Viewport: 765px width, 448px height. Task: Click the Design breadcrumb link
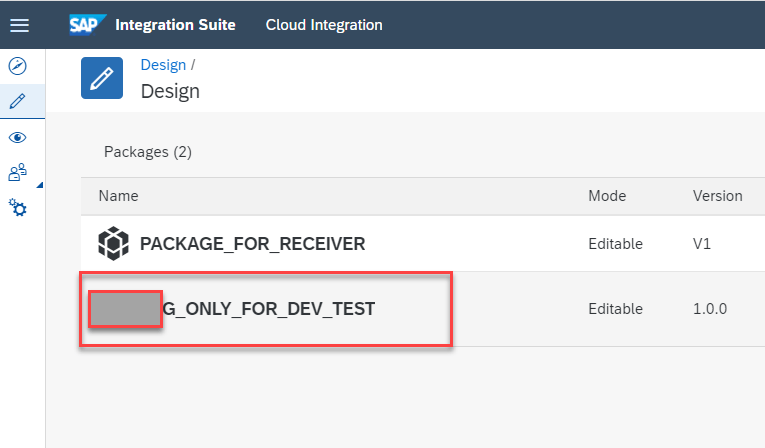pos(163,64)
